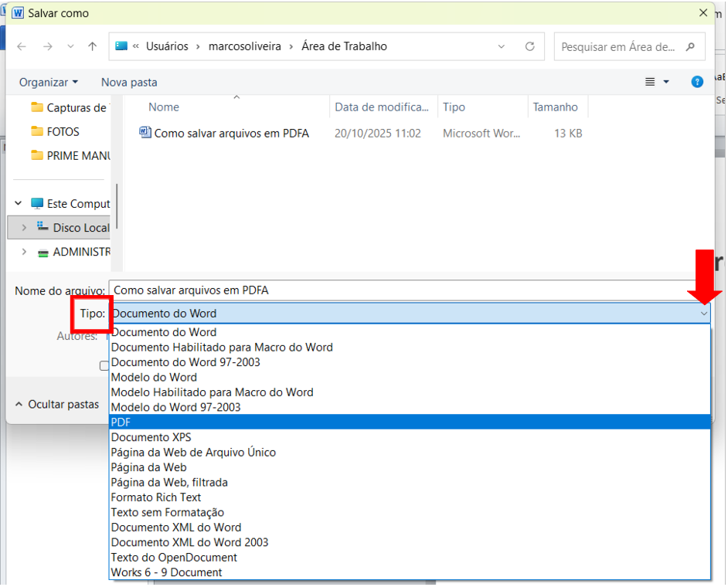This screenshot has width=728, height=587.
Task: Collapse the Este Computador tree node
Action: coord(19,204)
